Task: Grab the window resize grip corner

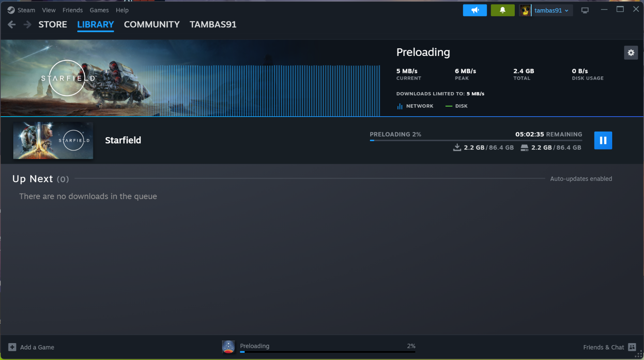Action: pos(639,354)
